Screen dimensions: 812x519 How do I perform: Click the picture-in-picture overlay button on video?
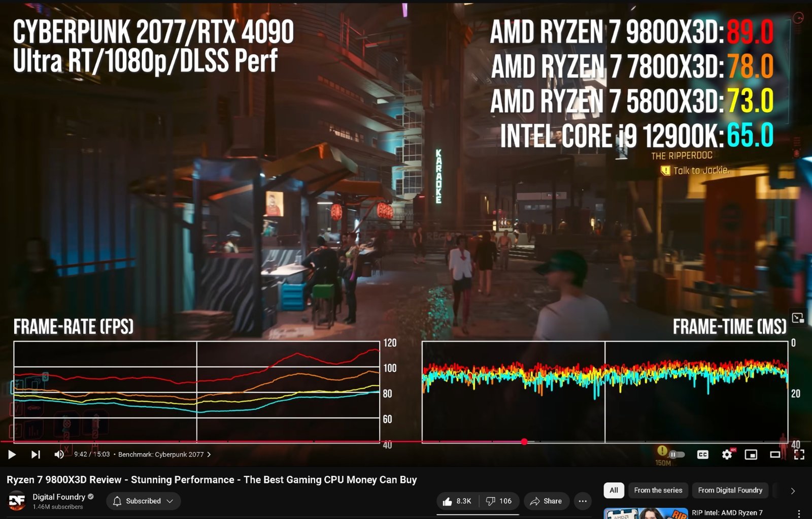798,318
